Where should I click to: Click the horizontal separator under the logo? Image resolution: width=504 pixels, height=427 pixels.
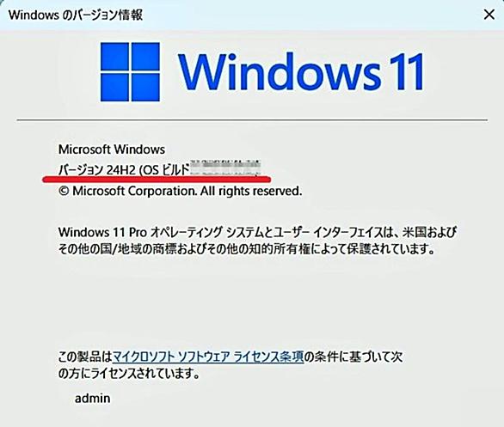[x=252, y=120]
